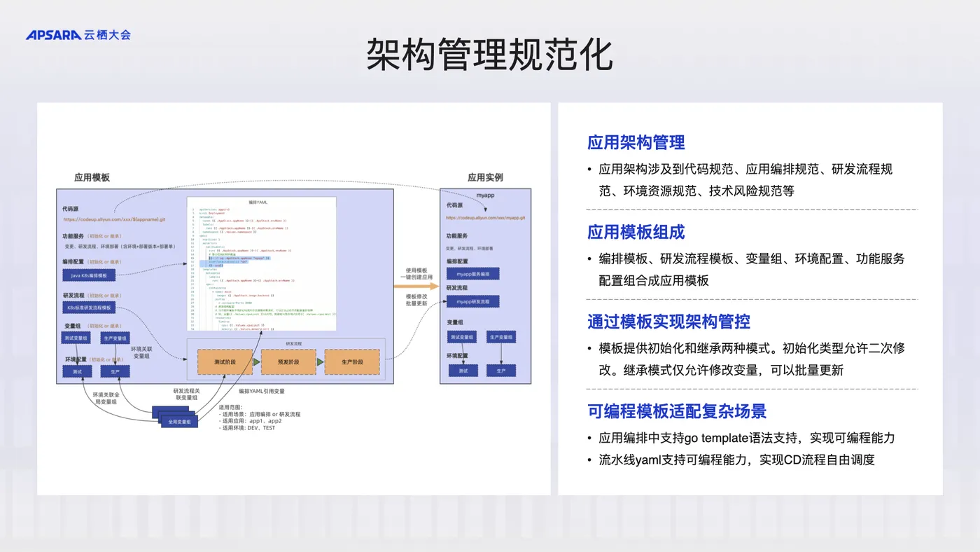Screen dimensions: 980x552
Task: Click the 编排YAML引用变量 annotation
Action: click(x=262, y=391)
